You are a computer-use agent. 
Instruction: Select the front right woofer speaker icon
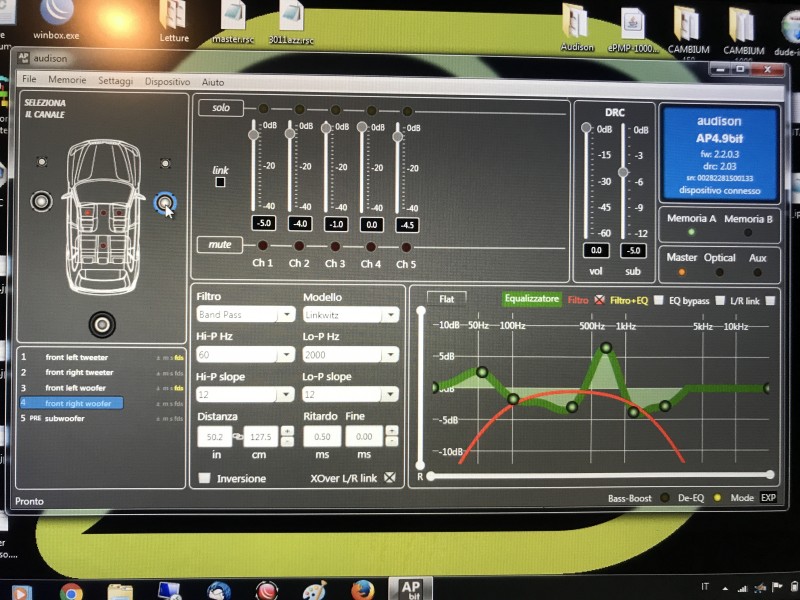pyautogui.click(x=165, y=203)
